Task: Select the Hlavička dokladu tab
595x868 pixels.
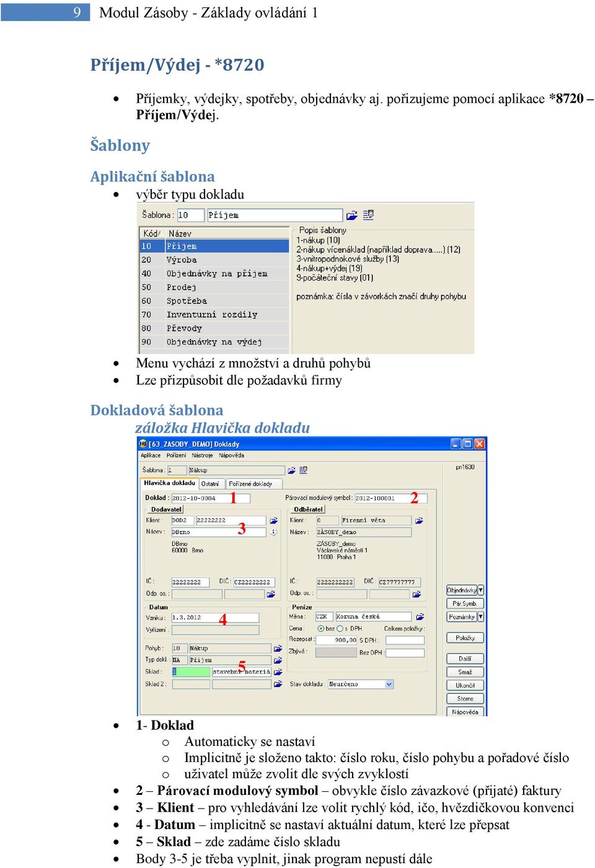Action: 169,483
